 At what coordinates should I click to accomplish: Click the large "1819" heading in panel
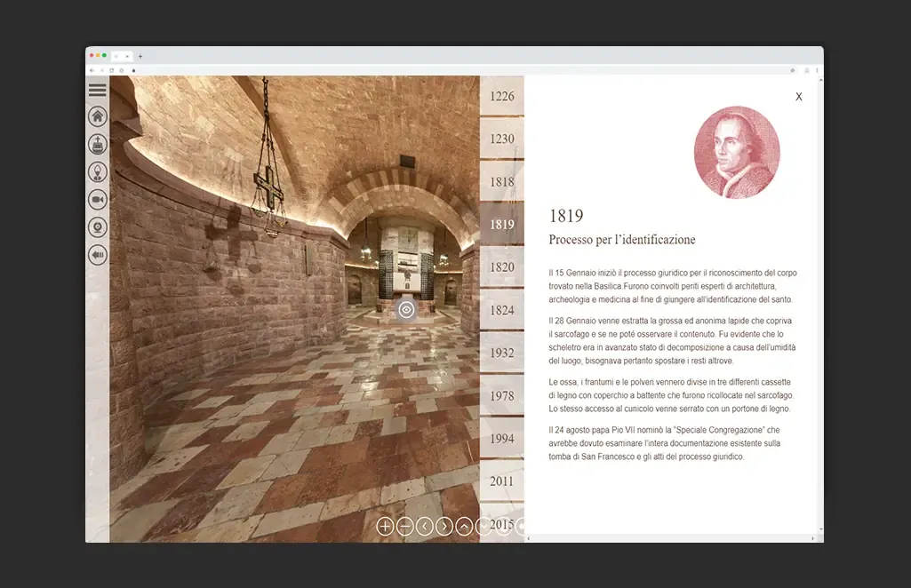coord(566,216)
